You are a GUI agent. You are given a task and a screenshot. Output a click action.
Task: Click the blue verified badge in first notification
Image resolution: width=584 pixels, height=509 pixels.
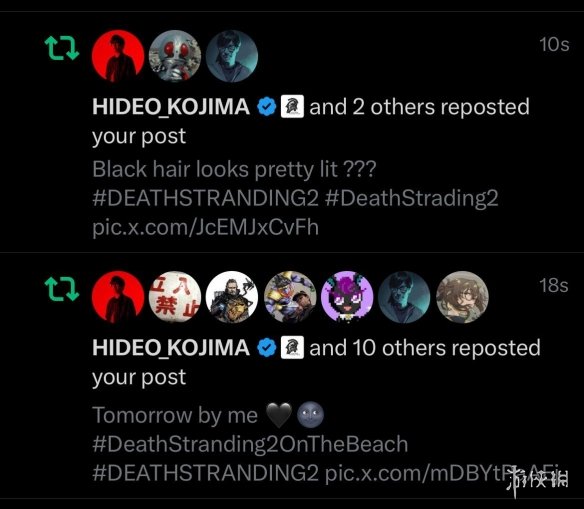267,107
